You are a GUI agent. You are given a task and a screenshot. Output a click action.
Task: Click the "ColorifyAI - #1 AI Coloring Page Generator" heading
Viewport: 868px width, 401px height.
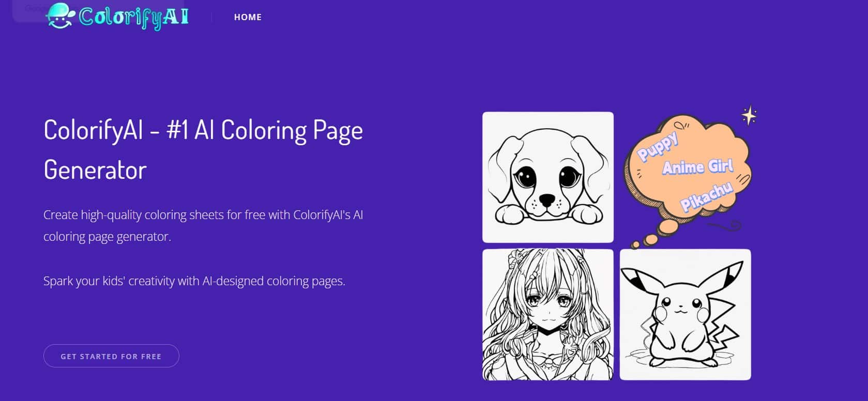[203, 149]
